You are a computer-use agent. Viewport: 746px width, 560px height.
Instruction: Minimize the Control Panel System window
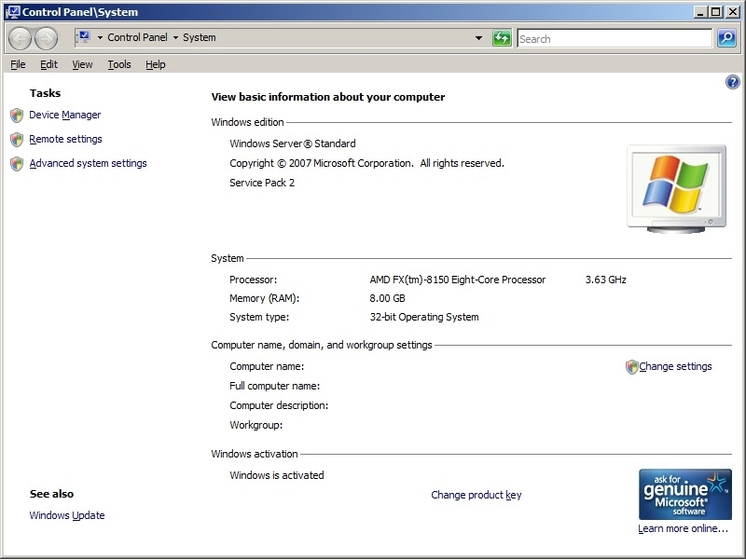(x=700, y=12)
